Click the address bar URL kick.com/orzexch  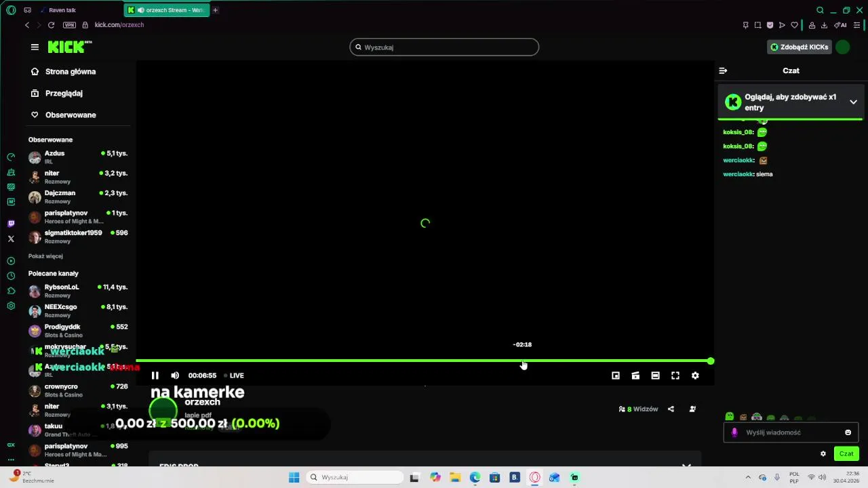pyautogui.click(x=119, y=25)
